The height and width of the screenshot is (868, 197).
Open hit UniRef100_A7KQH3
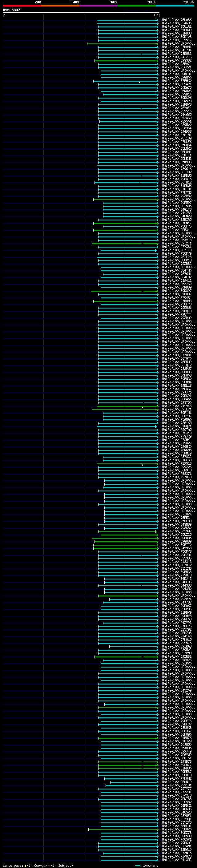[177, 301]
